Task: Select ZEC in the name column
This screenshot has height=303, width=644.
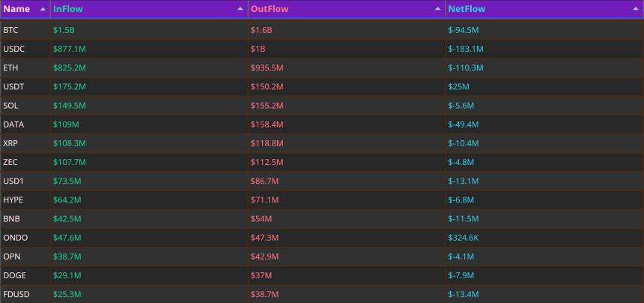Action: point(10,163)
